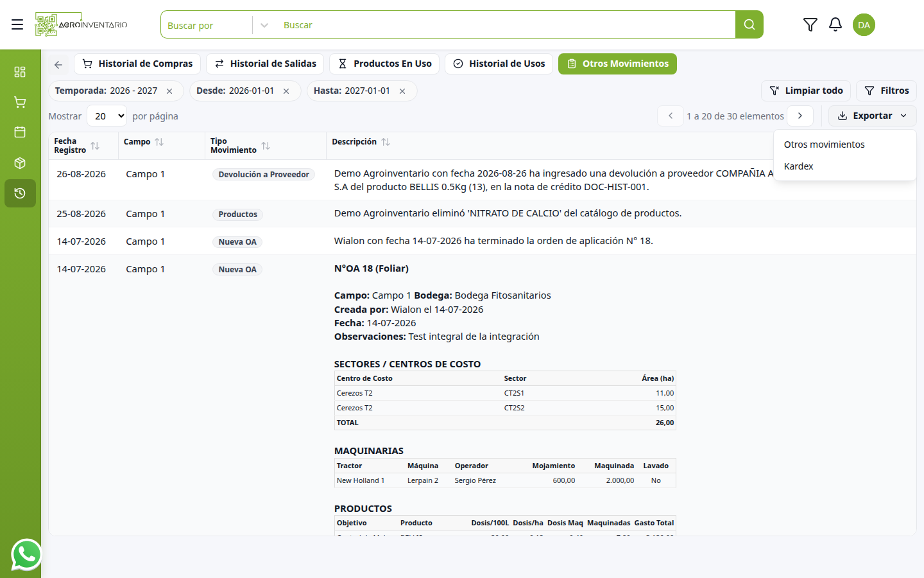Go to previous page of results
This screenshot has width=924, height=578.
671,116
